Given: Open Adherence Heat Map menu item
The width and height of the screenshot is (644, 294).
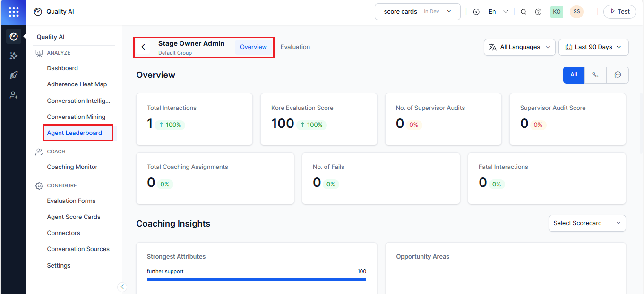Looking at the screenshot, I should (77, 84).
